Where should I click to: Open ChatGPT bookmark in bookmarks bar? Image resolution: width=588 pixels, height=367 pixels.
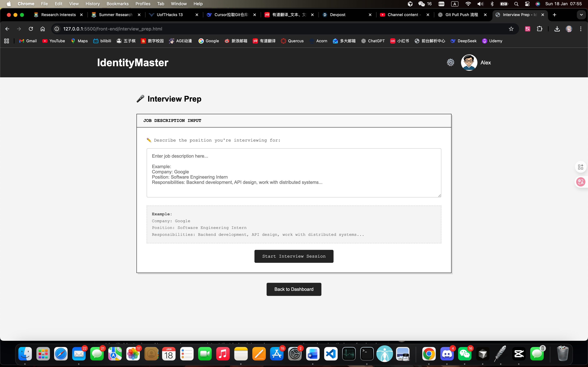373,41
